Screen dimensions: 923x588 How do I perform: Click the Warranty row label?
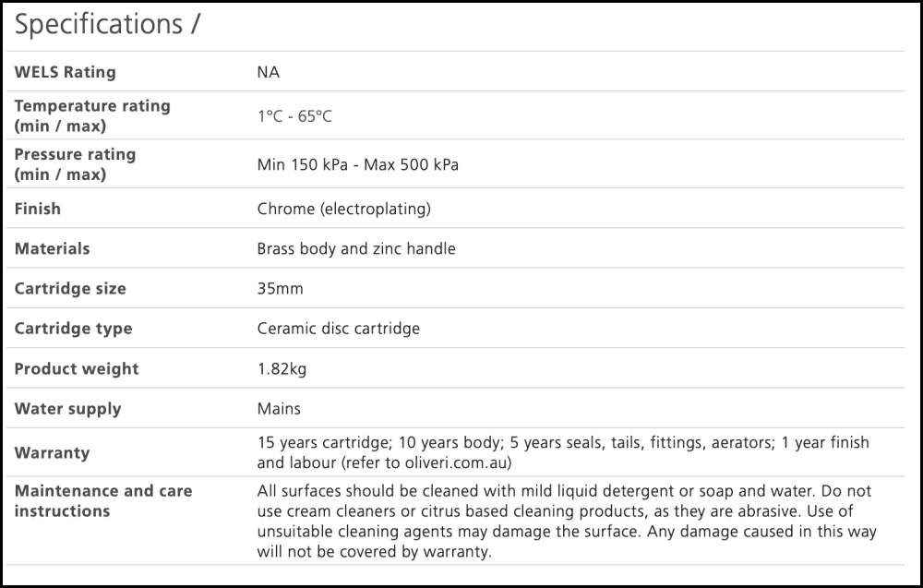52,453
